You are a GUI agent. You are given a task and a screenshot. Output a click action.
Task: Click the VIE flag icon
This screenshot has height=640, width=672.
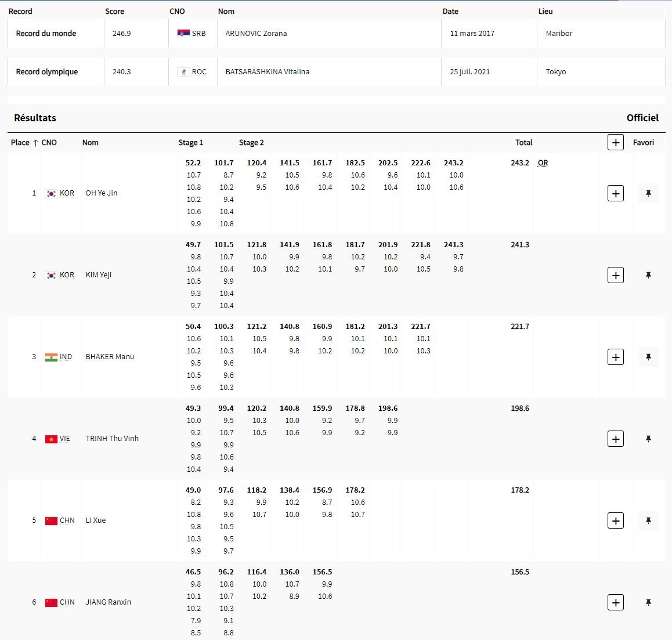(x=51, y=439)
